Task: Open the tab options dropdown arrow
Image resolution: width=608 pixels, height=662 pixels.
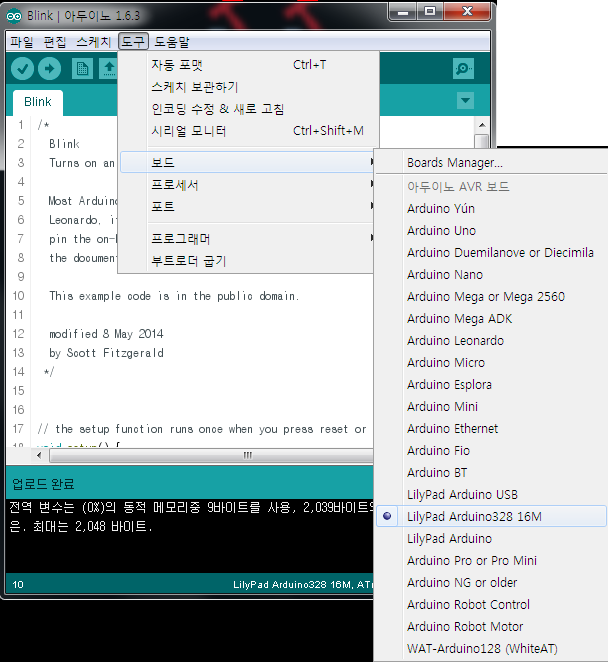Action: coord(465,100)
